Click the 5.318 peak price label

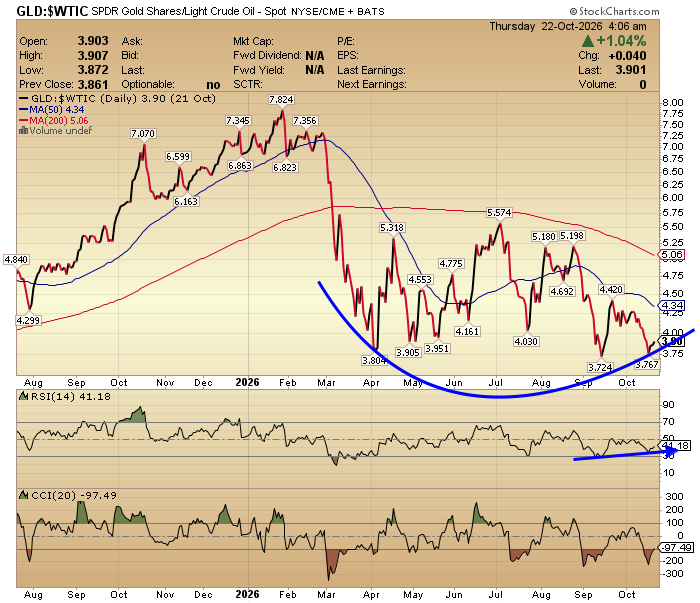392,228
